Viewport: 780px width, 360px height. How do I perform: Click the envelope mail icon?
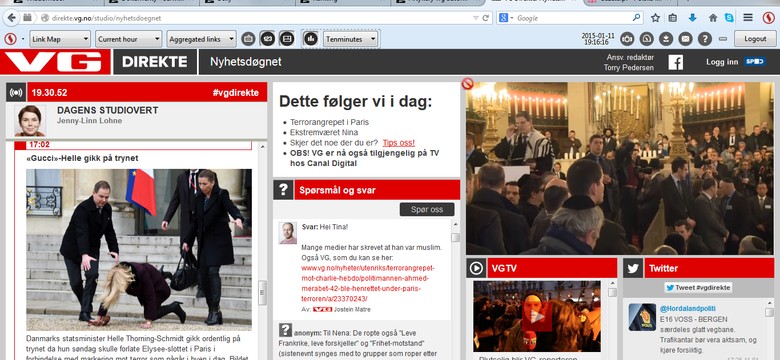pos(685,39)
